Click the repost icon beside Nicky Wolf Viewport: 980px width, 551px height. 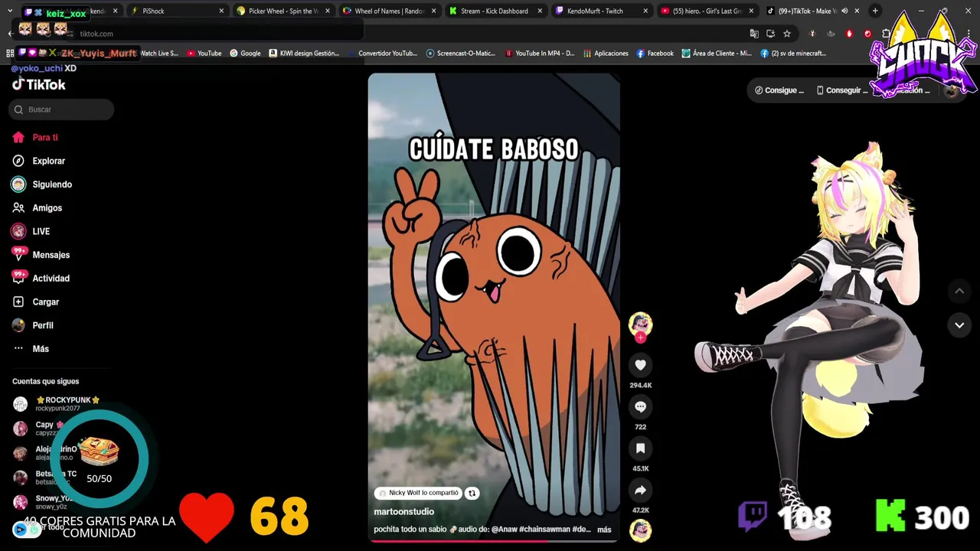click(472, 494)
